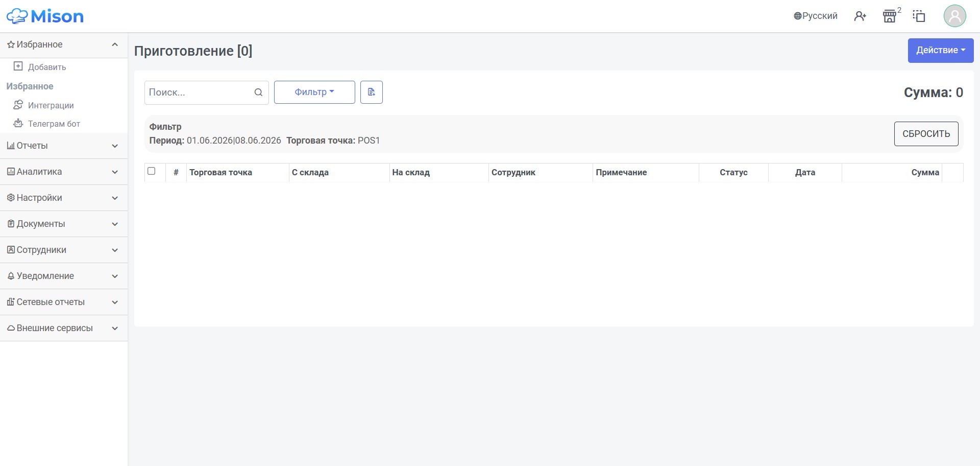
Task: Open the user avatar profile menu
Action: [x=955, y=16]
